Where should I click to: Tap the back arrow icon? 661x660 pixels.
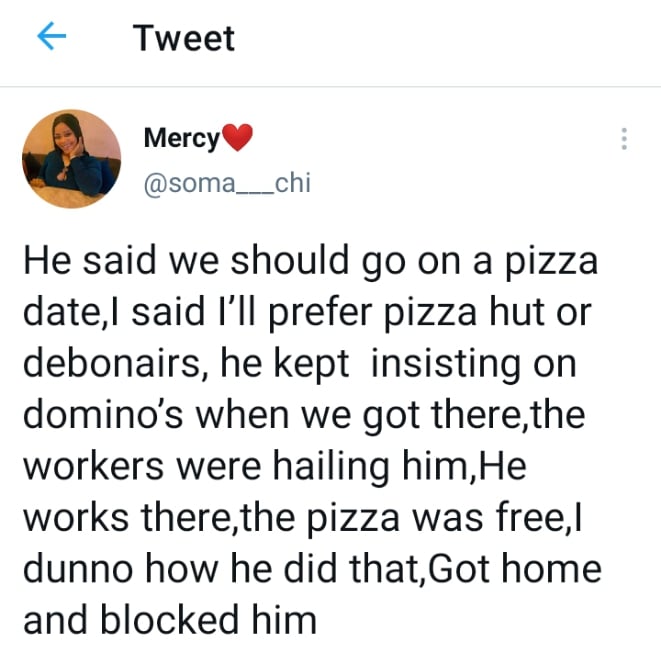50,38
